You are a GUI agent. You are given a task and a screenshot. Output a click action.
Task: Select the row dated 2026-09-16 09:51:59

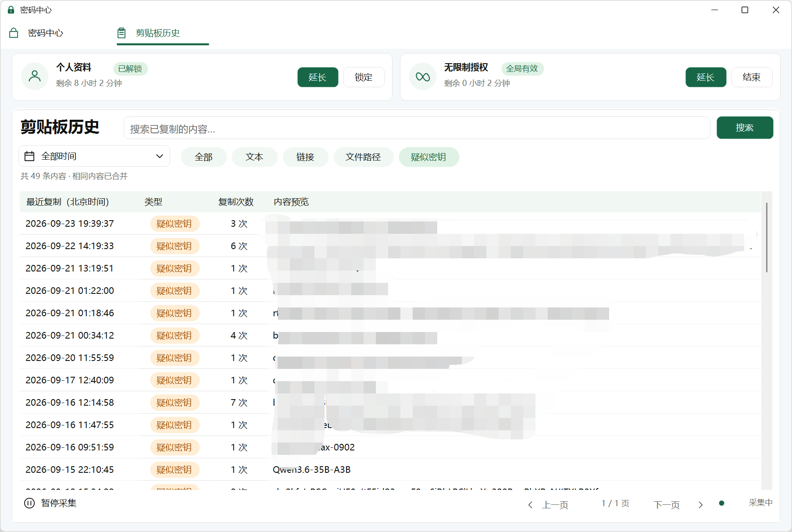click(390, 447)
